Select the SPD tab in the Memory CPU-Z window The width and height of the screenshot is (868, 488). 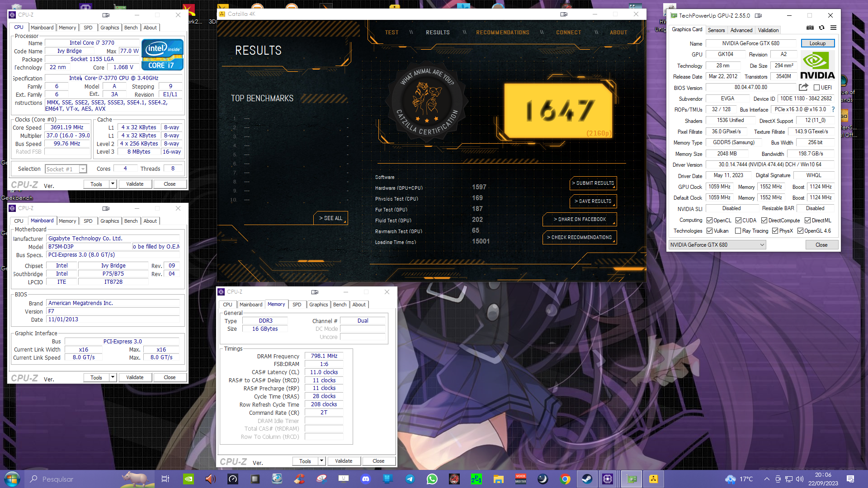(297, 305)
